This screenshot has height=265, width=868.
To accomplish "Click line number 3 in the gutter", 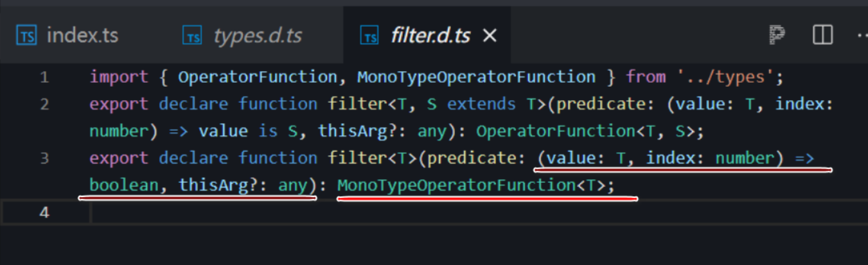I will [44, 158].
